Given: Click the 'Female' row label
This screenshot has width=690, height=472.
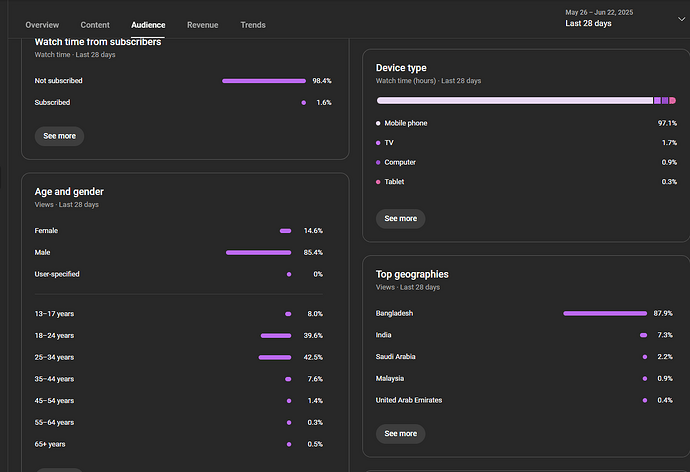Looking at the screenshot, I should click(x=46, y=231).
